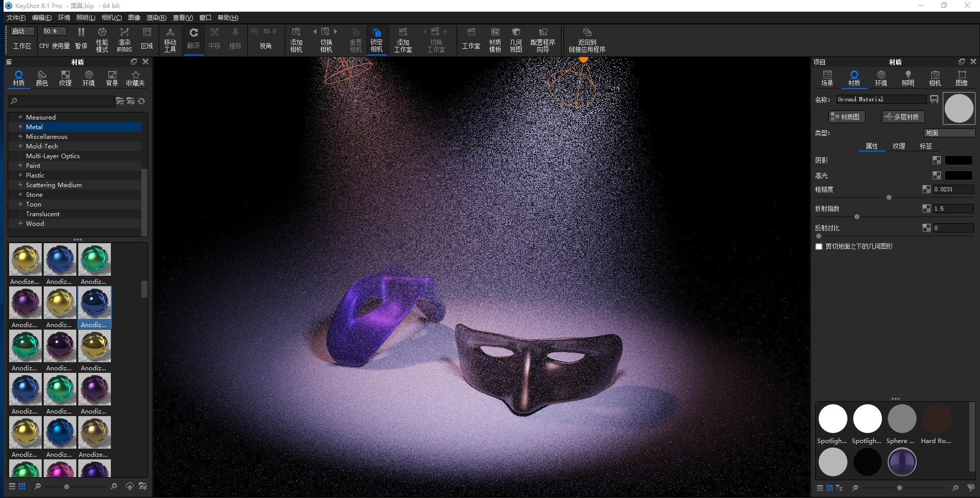Click 添加相机 add camera icon

[x=296, y=39]
